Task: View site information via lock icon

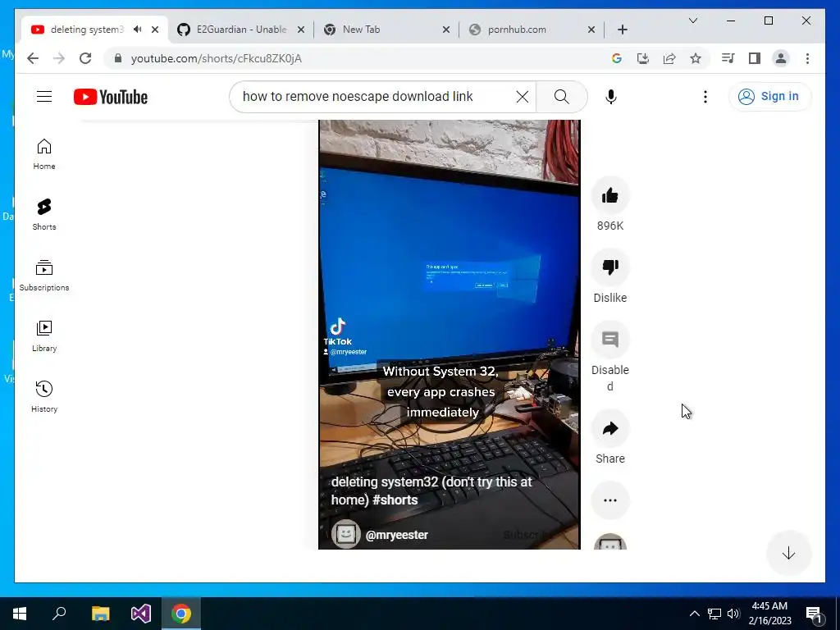Action: (118, 58)
